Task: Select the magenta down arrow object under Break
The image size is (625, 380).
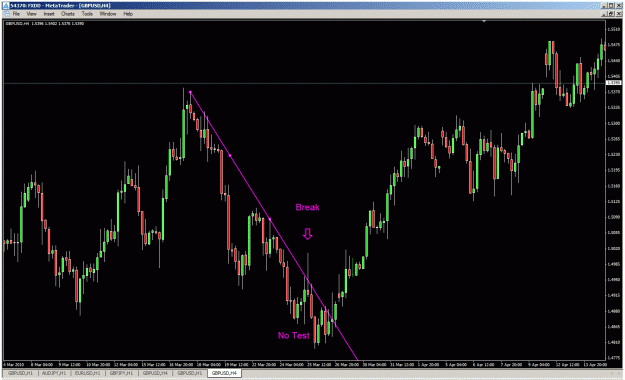Action: coord(307,234)
